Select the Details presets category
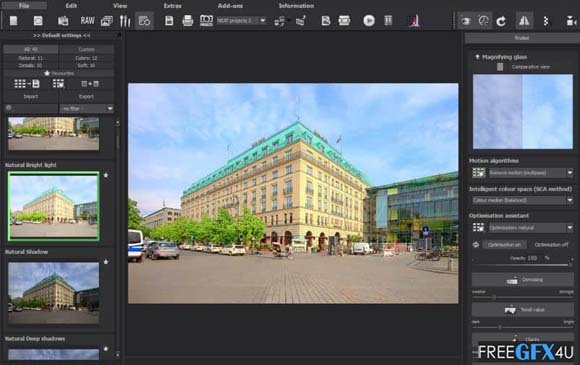 pyautogui.click(x=31, y=65)
